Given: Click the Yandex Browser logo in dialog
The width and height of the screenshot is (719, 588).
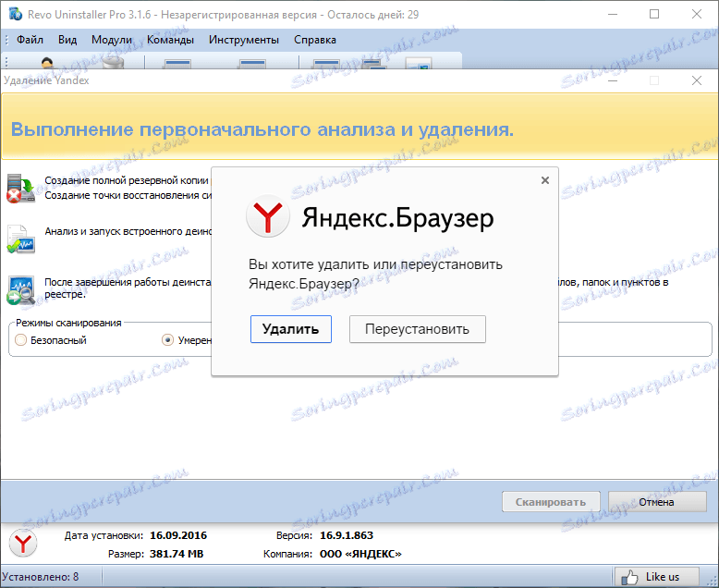Looking at the screenshot, I should pyautogui.click(x=268, y=216).
